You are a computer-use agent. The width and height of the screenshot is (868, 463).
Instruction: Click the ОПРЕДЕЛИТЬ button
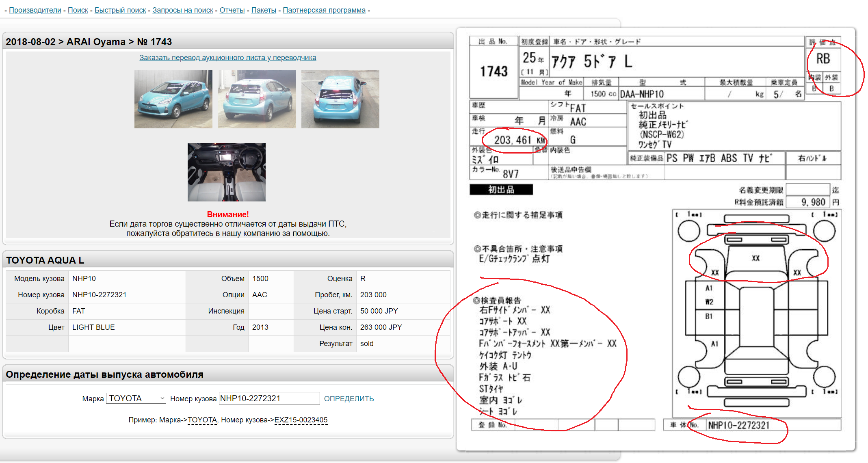pyautogui.click(x=349, y=399)
